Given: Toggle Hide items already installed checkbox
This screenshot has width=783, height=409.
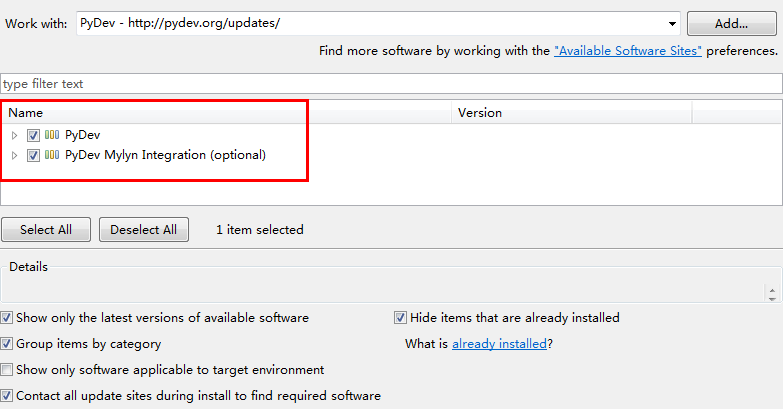Looking at the screenshot, I should 400,318.
